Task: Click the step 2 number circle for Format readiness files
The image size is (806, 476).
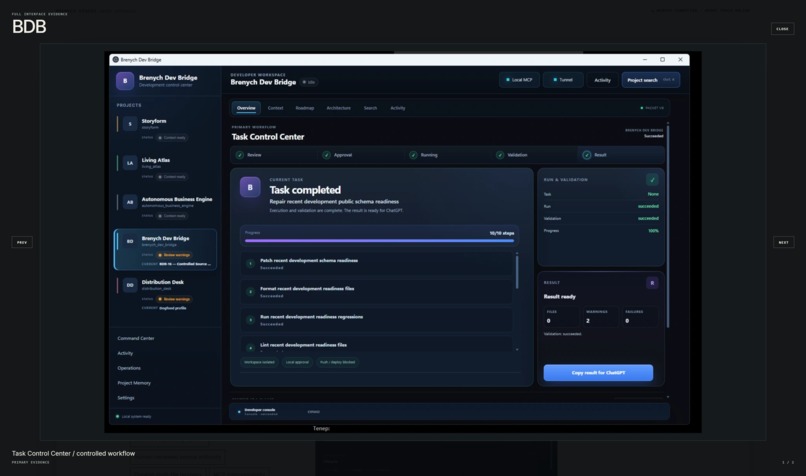Action: pyautogui.click(x=250, y=292)
